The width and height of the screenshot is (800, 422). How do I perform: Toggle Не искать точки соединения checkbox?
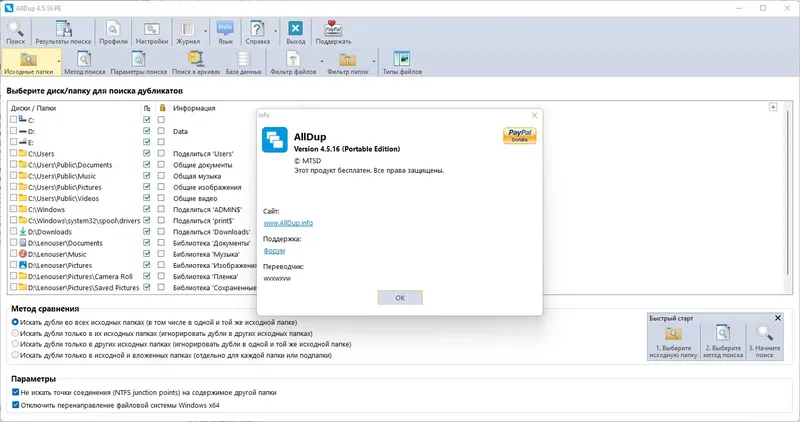pyautogui.click(x=15, y=392)
